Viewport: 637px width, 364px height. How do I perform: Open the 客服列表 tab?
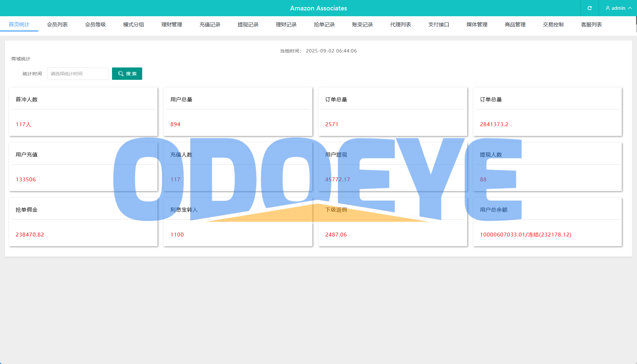[x=592, y=24]
